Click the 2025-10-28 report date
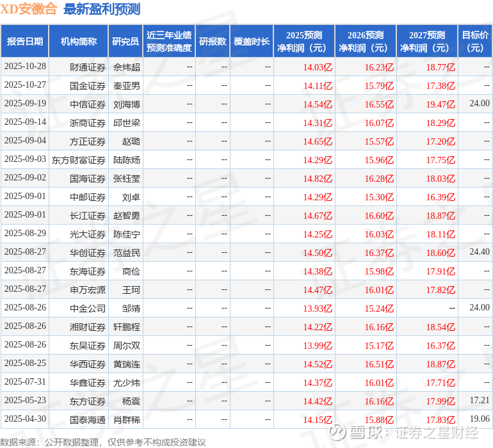This screenshot has height=448, width=493. click(x=25, y=66)
